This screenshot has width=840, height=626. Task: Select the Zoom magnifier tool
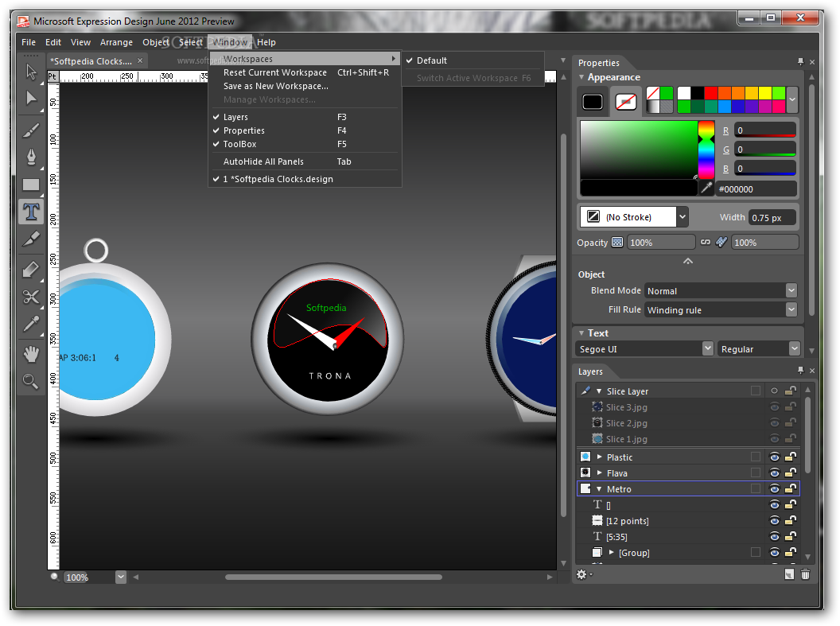point(31,381)
